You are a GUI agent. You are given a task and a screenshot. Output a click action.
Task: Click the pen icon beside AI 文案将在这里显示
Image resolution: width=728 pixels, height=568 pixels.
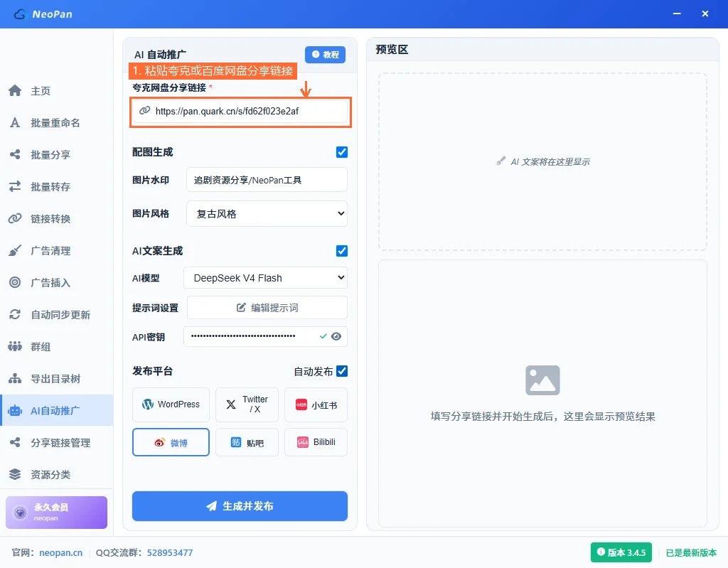click(500, 161)
